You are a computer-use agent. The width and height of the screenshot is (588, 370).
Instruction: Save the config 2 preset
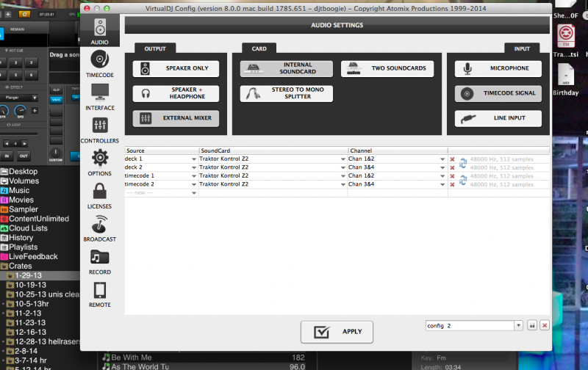[532, 325]
